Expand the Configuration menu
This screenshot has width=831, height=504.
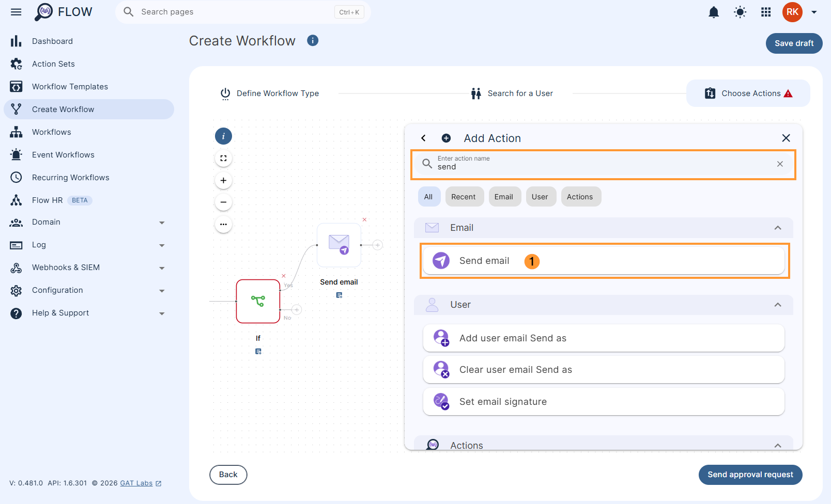point(89,290)
